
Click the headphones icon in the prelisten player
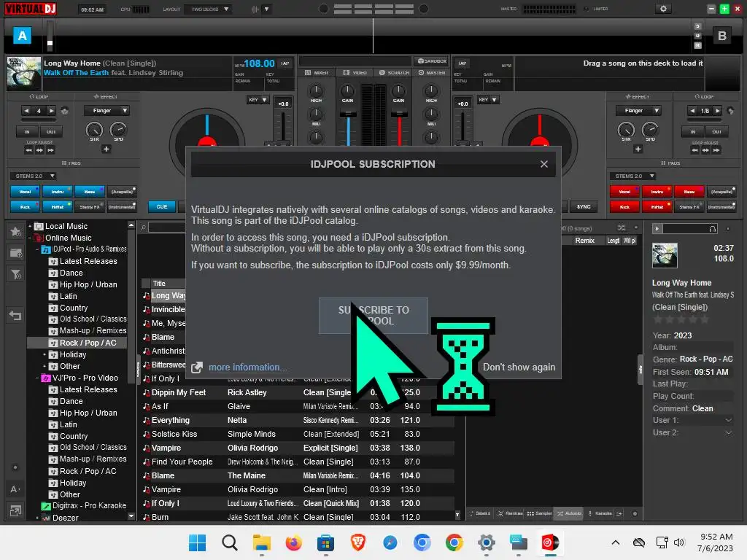(712, 229)
